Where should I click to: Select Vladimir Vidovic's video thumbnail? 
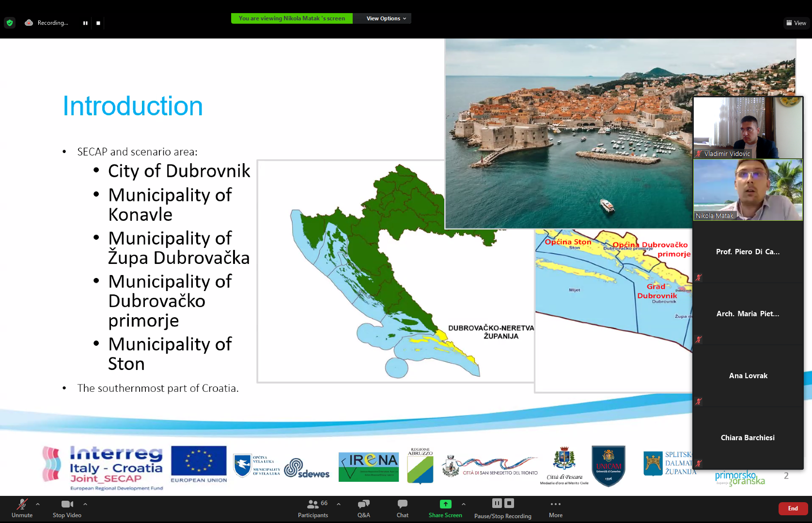(x=748, y=127)
